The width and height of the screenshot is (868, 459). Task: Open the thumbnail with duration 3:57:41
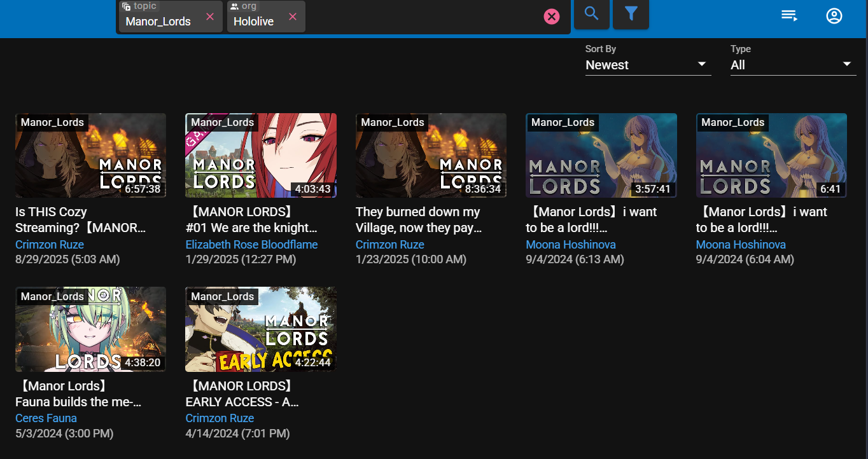[x=601, y=156]
